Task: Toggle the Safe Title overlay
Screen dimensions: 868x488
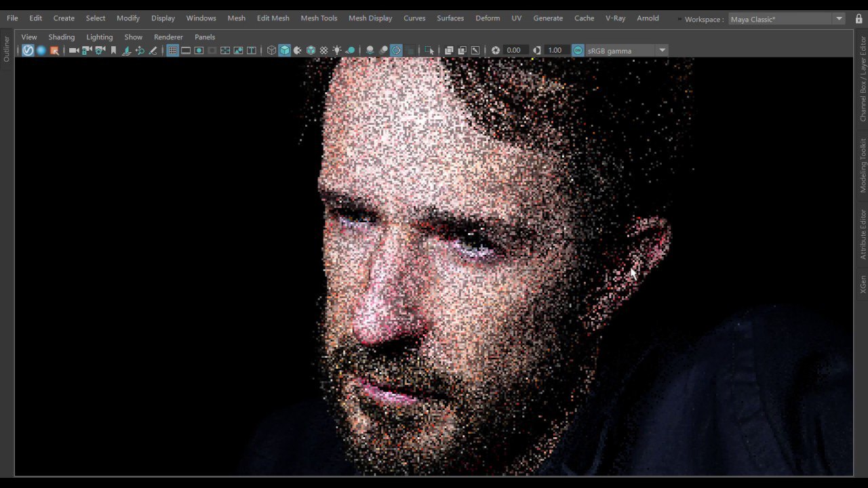Action: coord(251,50)
